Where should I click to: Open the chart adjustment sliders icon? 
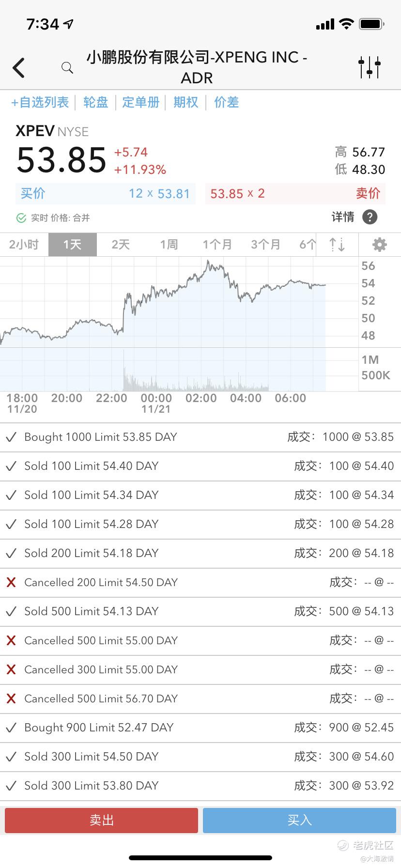370,67
